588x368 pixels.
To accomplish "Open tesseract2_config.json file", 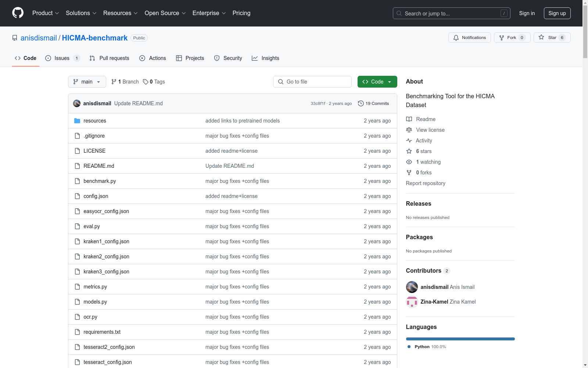I will point(109,347).
